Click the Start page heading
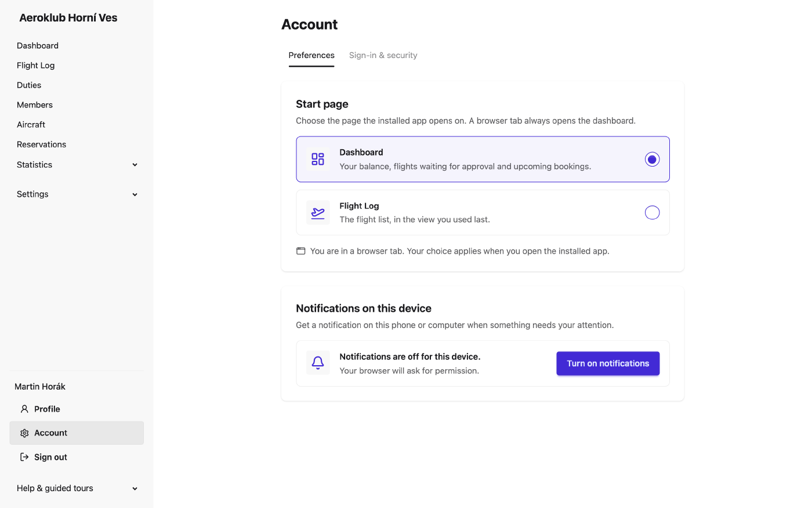 click(x=322, y=104)
